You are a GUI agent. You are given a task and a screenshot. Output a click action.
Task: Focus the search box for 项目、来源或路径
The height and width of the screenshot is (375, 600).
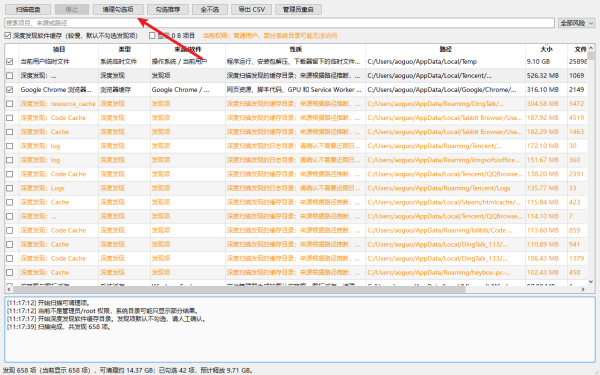coord(279,23)
